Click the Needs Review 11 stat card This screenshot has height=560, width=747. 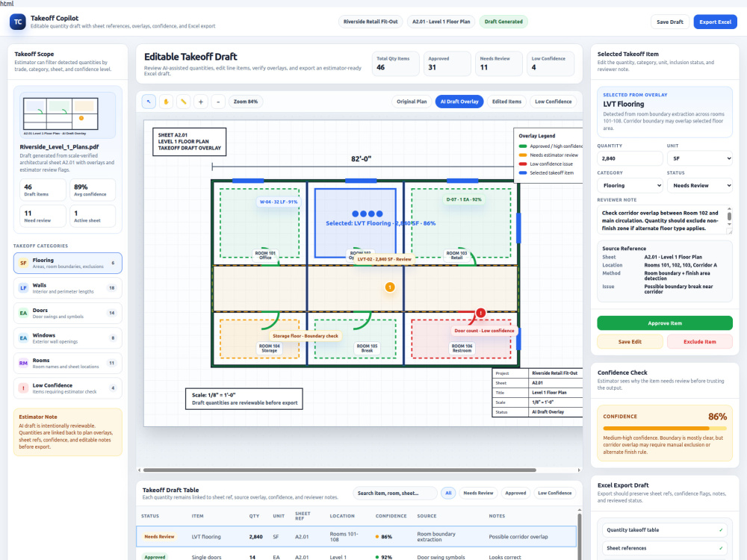[499, 63]
